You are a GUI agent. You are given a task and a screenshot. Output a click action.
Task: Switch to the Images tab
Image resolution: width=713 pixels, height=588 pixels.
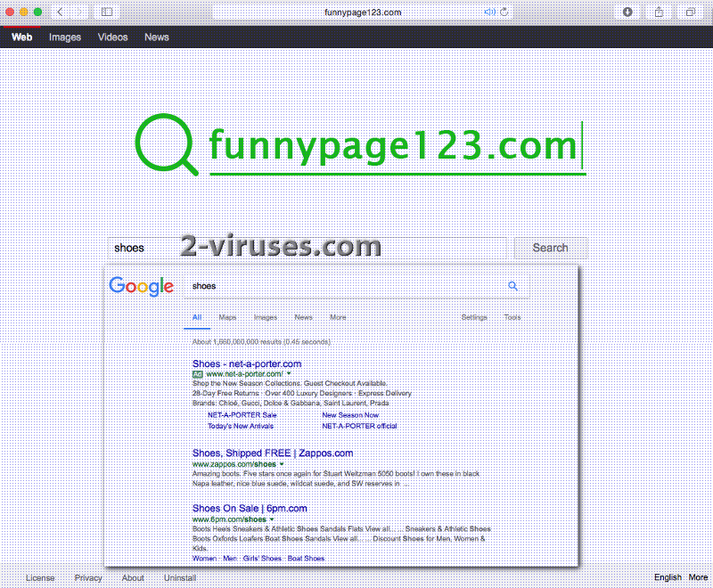click(x=65, y=37)
